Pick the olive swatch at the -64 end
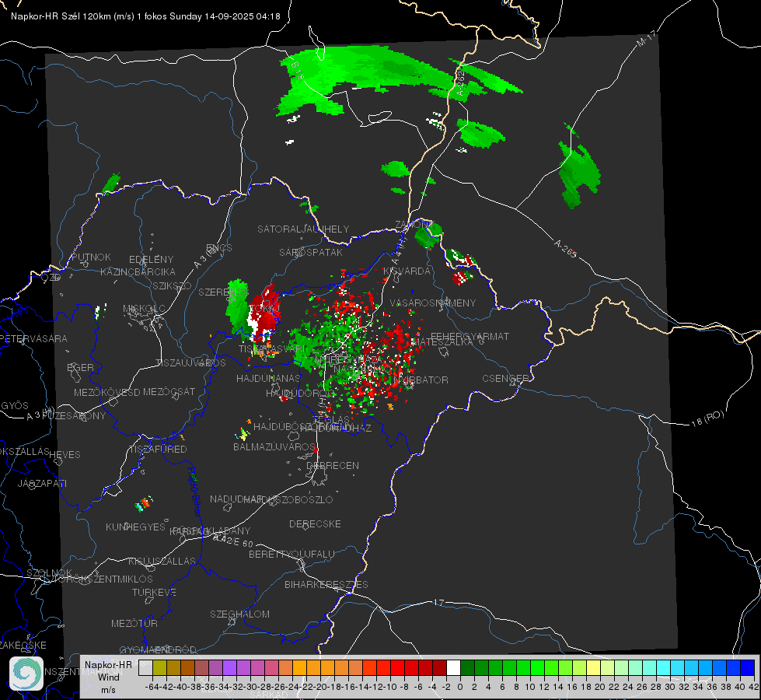 point(159,667)
